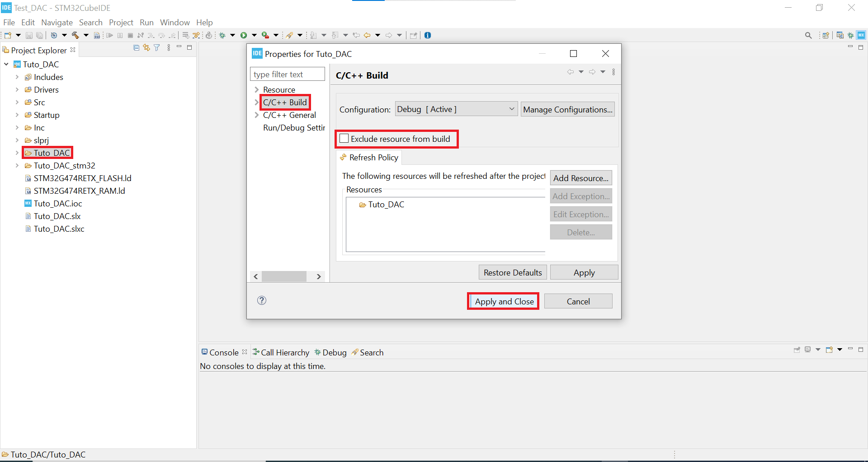Screen dimensions: 868x462
Task: Switch to the Debug perspective bug icon
Action: pyautogui.click(x=850, y=35)
